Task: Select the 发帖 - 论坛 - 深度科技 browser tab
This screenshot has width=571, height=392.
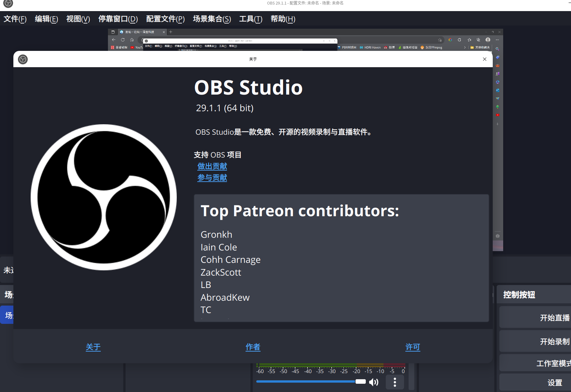Action: [142, 32]
